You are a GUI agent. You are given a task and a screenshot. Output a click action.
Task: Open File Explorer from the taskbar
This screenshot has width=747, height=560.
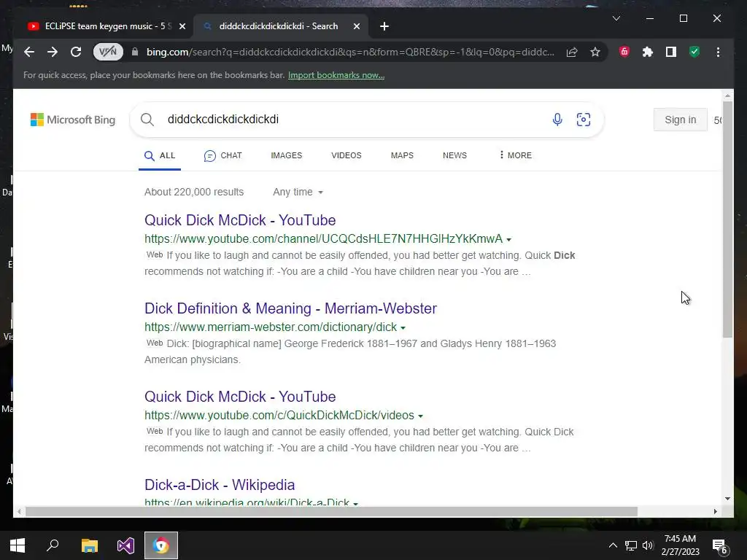89,545
